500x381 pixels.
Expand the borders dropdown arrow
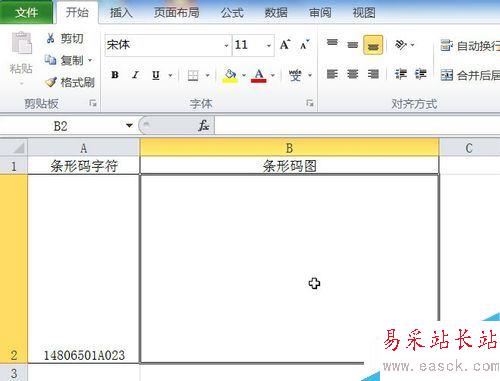[207, 75]
